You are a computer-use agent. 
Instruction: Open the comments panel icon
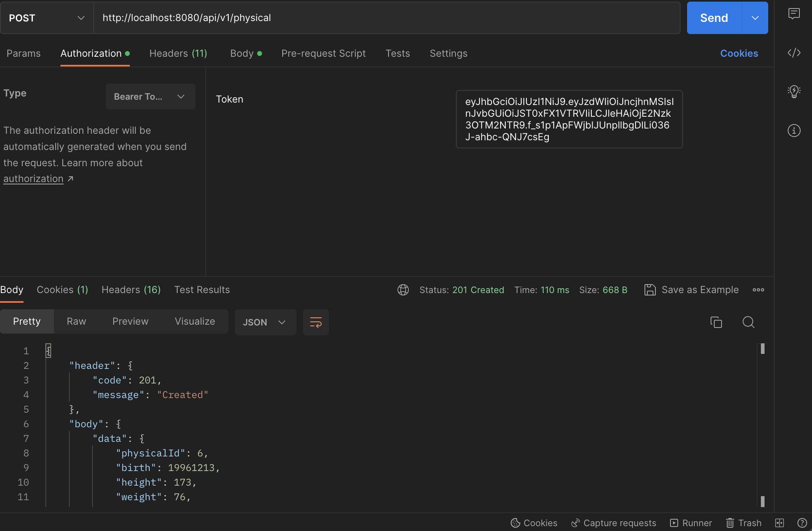point(794,14)
